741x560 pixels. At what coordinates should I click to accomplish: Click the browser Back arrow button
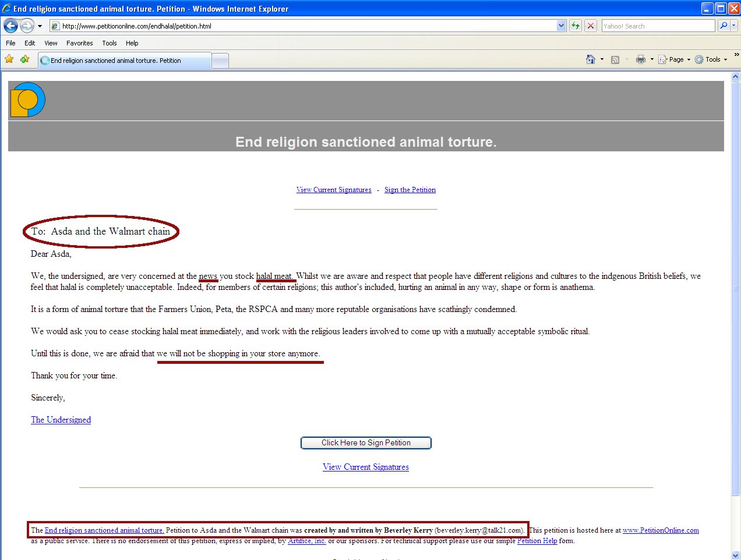(x=10, y=26)
